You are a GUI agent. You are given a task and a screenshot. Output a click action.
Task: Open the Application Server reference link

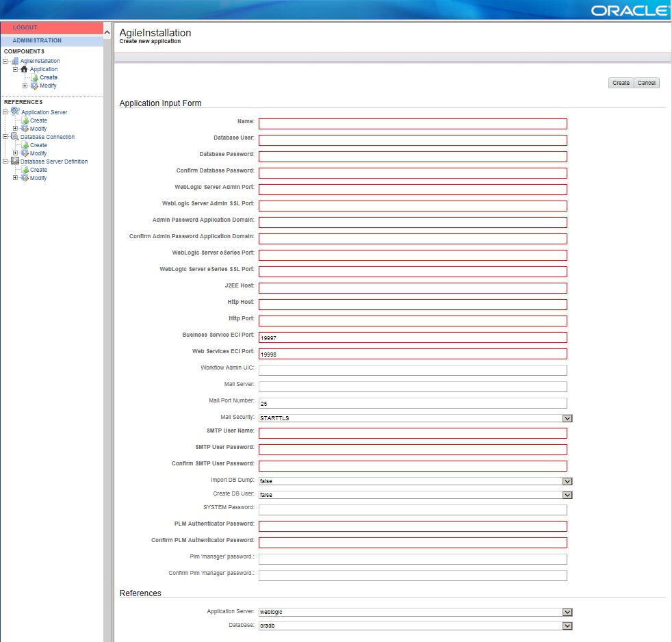pyautogui.click(x=44, y=112)
